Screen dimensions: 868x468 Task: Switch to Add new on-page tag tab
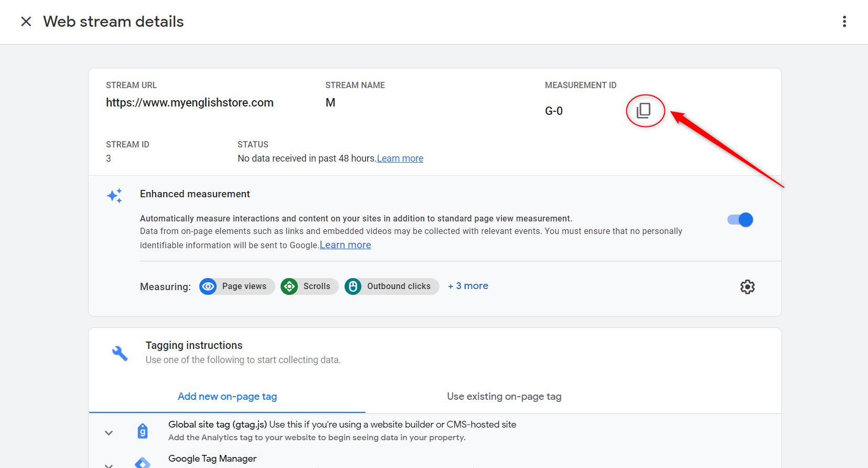(x=227, y=397)
